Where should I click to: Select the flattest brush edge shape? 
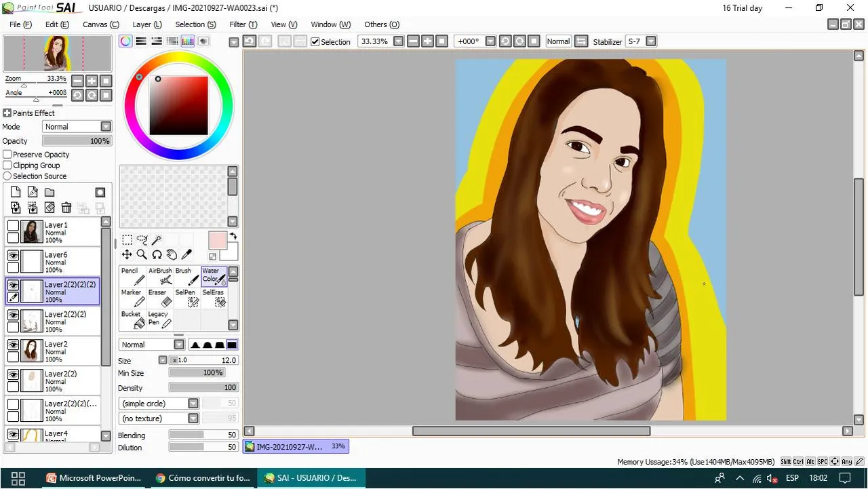[232, 345]
